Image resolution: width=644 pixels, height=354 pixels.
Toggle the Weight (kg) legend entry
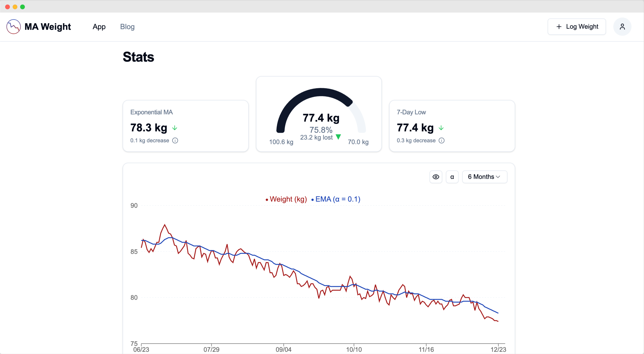pos(286,199)
